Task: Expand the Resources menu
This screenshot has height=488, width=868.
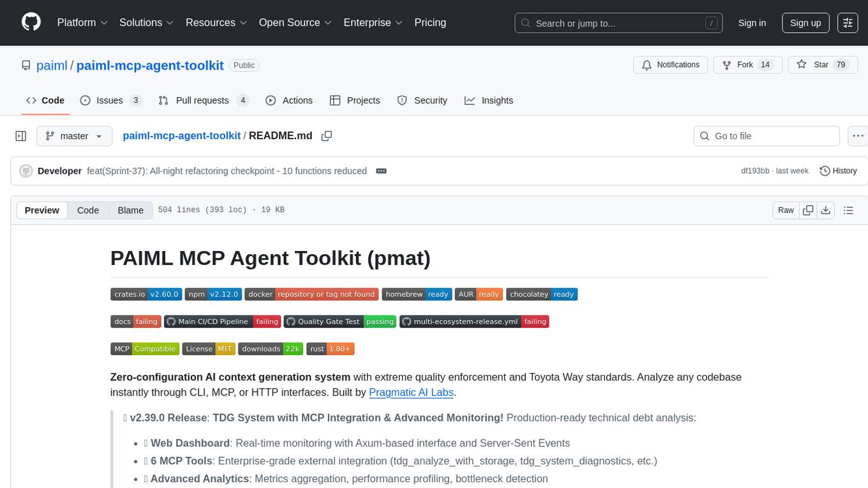Action: coord(217,22)
